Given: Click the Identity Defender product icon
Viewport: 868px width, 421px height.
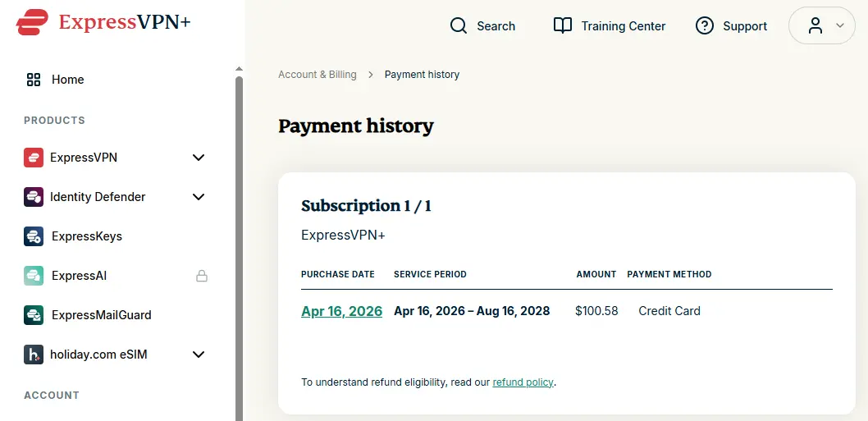Looking at the screenshot, I should [34, 197].
